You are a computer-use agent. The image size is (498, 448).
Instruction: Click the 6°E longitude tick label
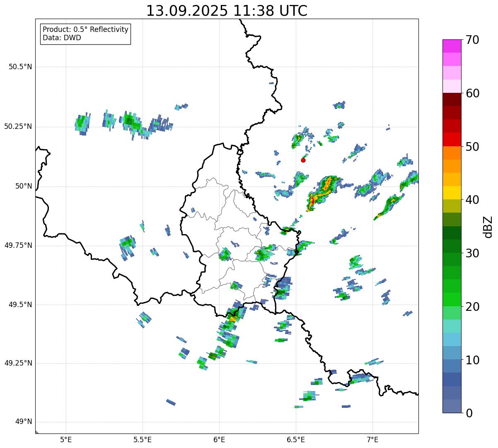coord(219,439)
